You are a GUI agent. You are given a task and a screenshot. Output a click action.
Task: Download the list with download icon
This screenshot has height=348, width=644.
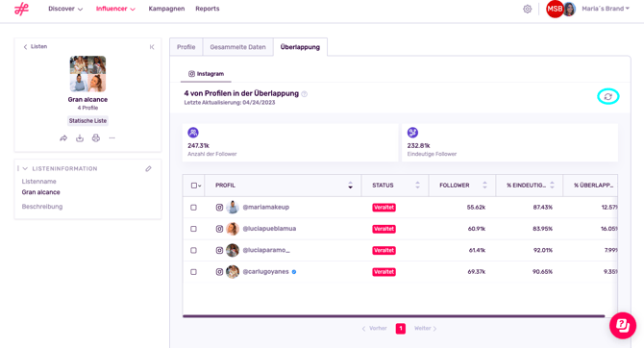80,138
